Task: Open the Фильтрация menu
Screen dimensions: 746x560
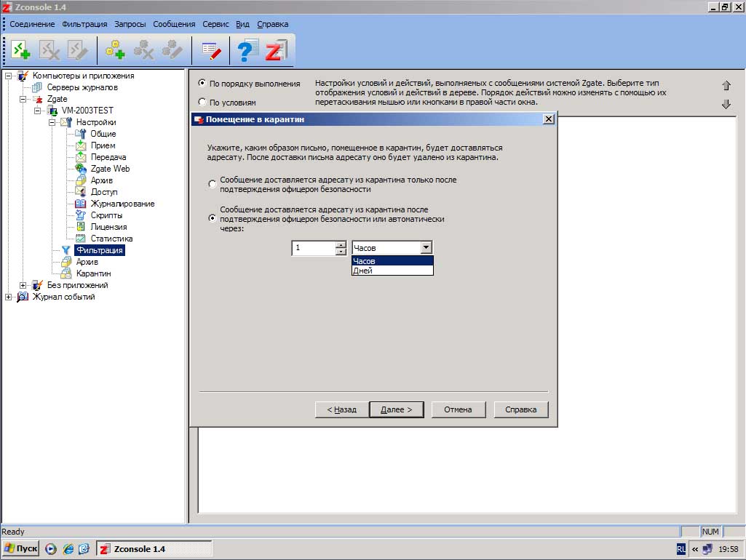Action: (84, 24)
